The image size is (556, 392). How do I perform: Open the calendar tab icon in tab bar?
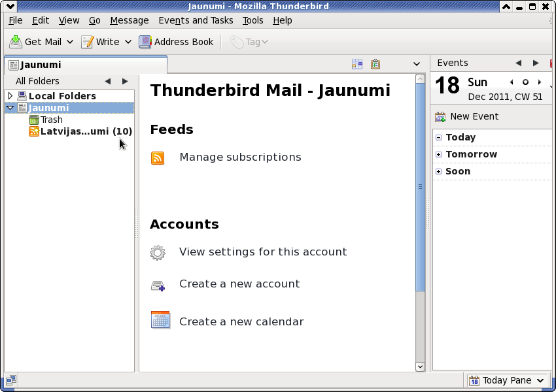click(x=357, y=64)
